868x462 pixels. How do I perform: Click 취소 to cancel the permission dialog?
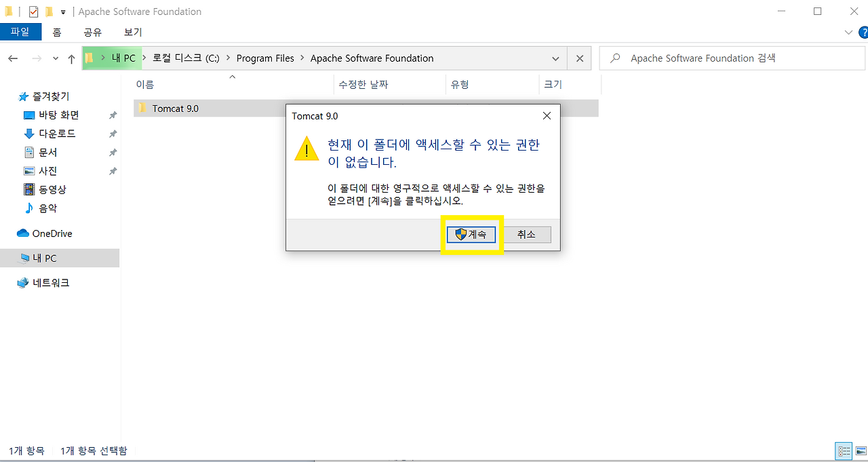(x=528, y=233)
